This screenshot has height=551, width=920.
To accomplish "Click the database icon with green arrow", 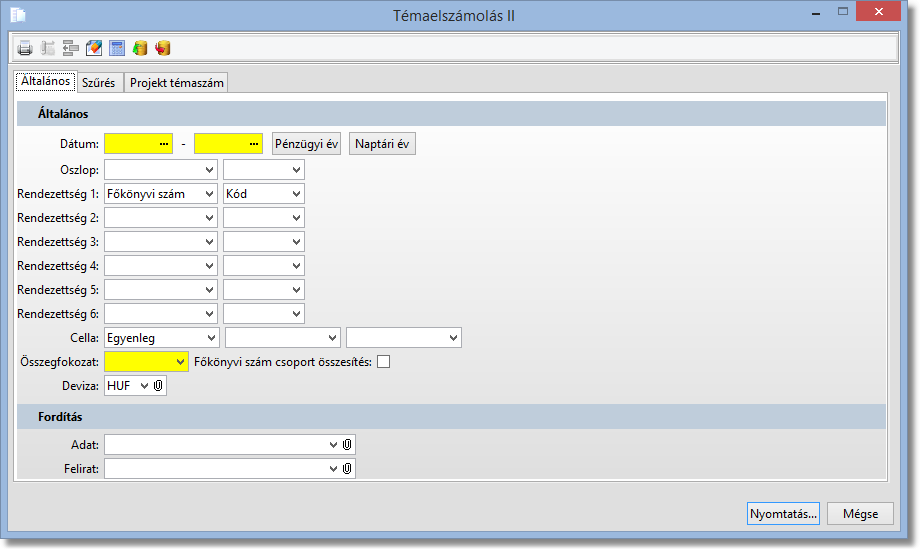I will click(140, 48).
